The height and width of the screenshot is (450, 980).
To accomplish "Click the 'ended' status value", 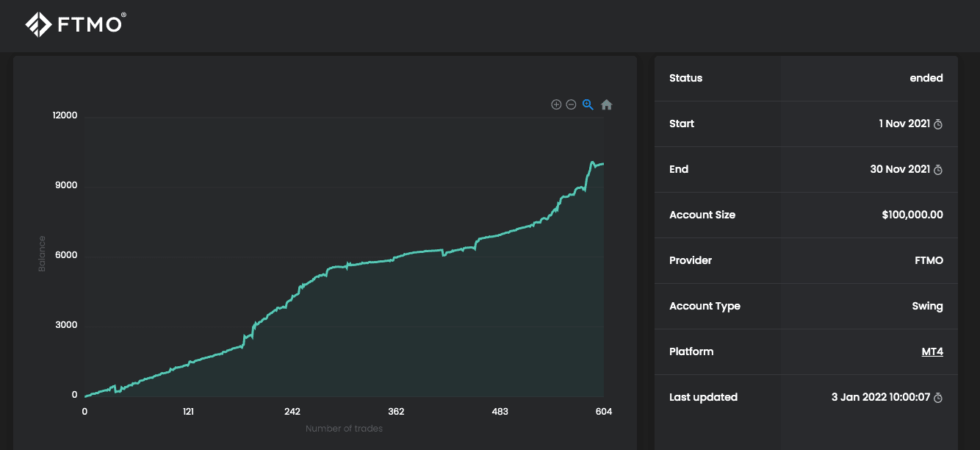I will click(x=926, y=78).
